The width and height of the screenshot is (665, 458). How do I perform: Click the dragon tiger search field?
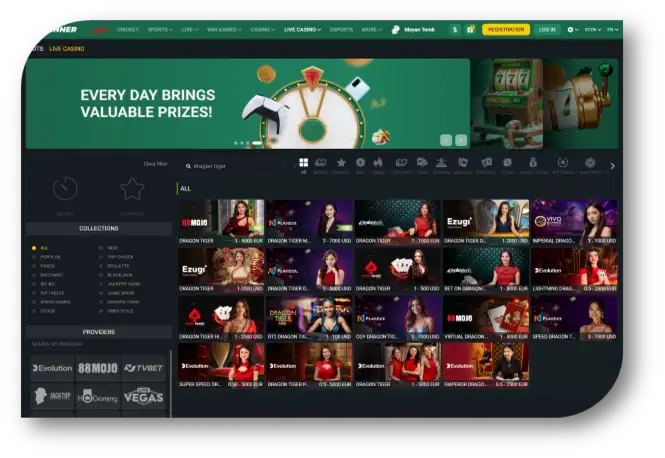pos(238,166)
